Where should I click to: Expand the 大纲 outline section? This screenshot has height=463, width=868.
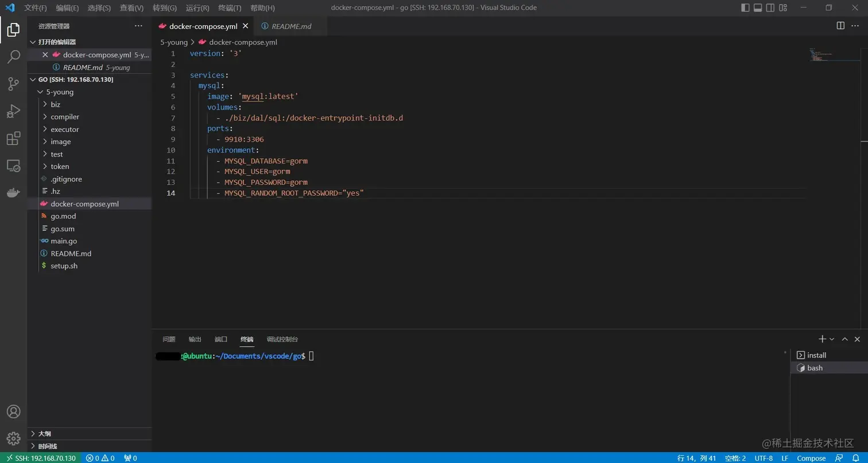[90, 434]
